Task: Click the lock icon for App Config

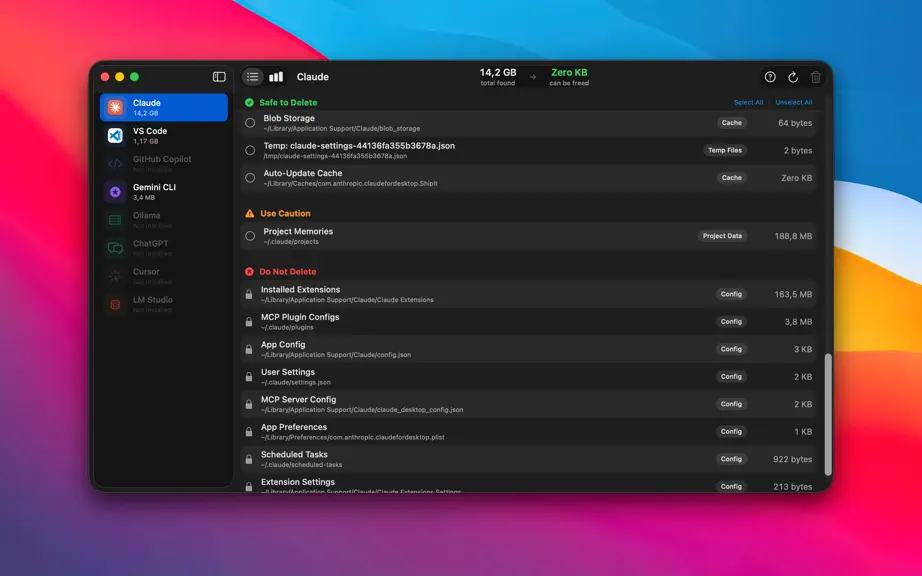Action: (x=249, y=349)
